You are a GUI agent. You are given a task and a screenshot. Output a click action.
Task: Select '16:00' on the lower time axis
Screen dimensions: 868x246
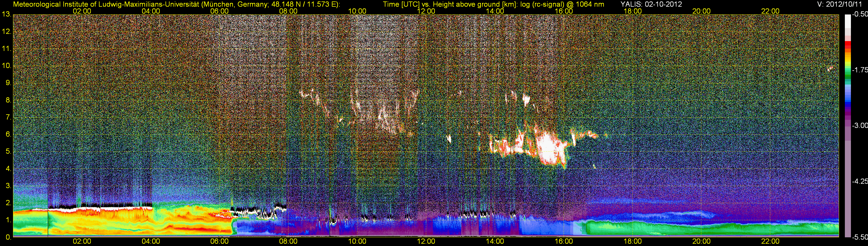[564, 241]
